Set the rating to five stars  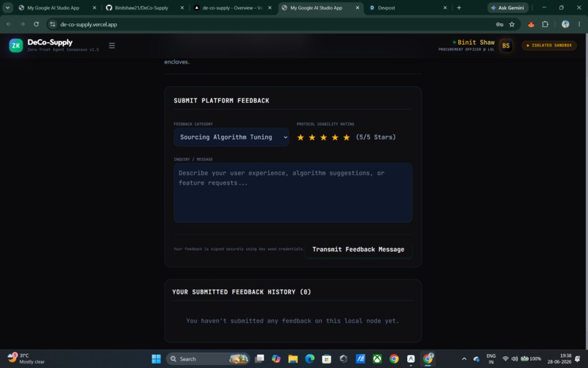(x=347, y=137)
